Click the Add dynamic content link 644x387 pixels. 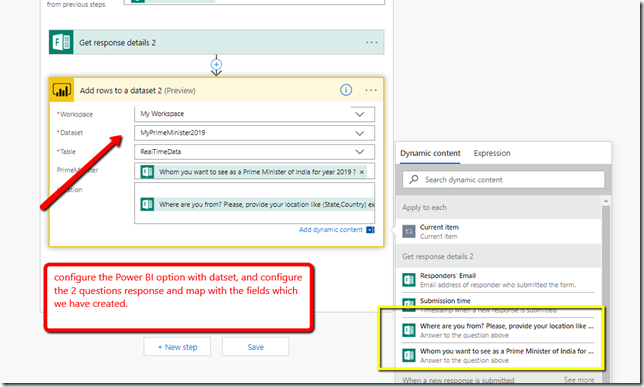click(x=331, y=230)
